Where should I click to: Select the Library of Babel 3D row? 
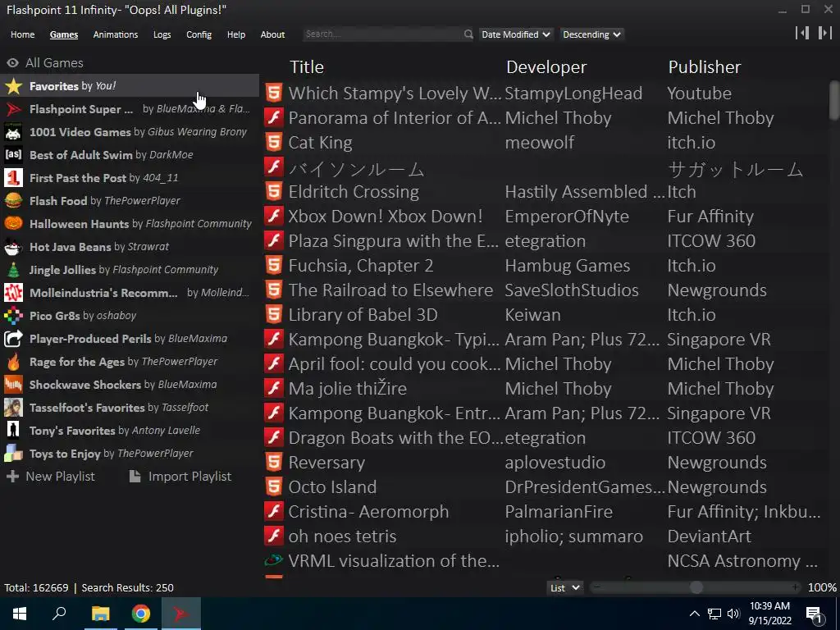(x=546, y=315)
